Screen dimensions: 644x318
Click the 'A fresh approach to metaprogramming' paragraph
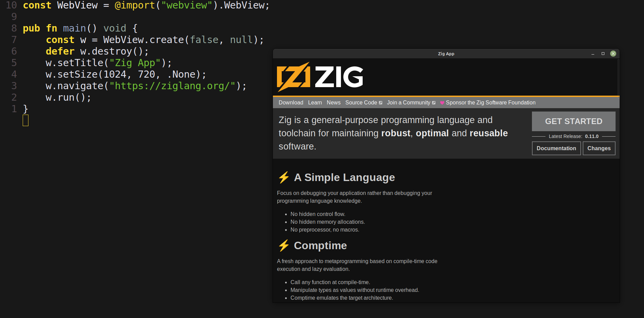[357, 265]
